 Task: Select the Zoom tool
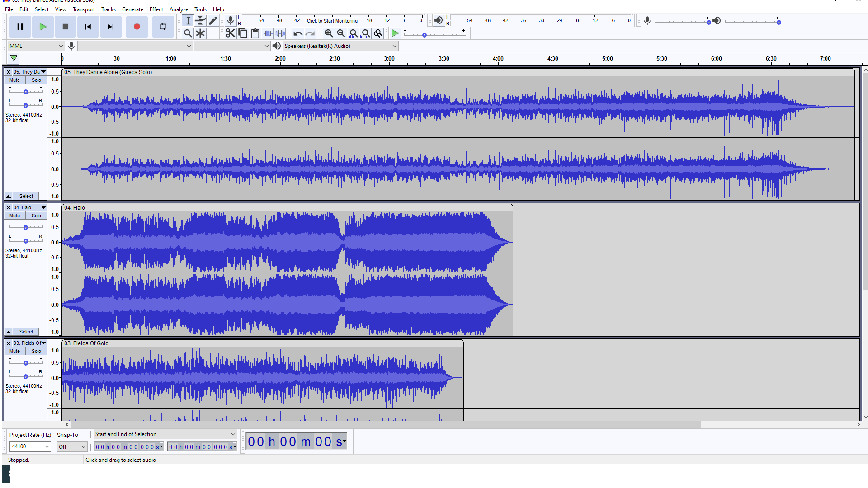tap(188, 33)
